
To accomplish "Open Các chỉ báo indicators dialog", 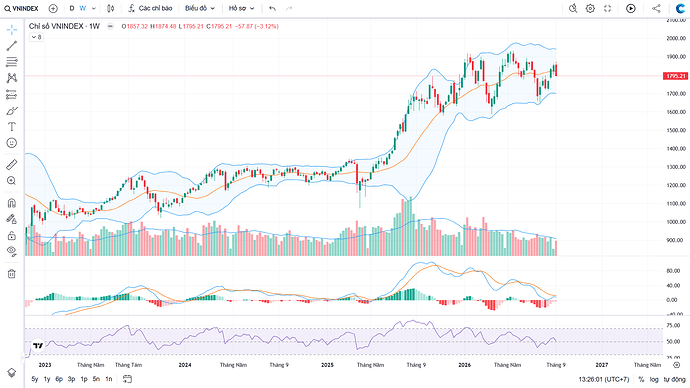I will point(150,8).
